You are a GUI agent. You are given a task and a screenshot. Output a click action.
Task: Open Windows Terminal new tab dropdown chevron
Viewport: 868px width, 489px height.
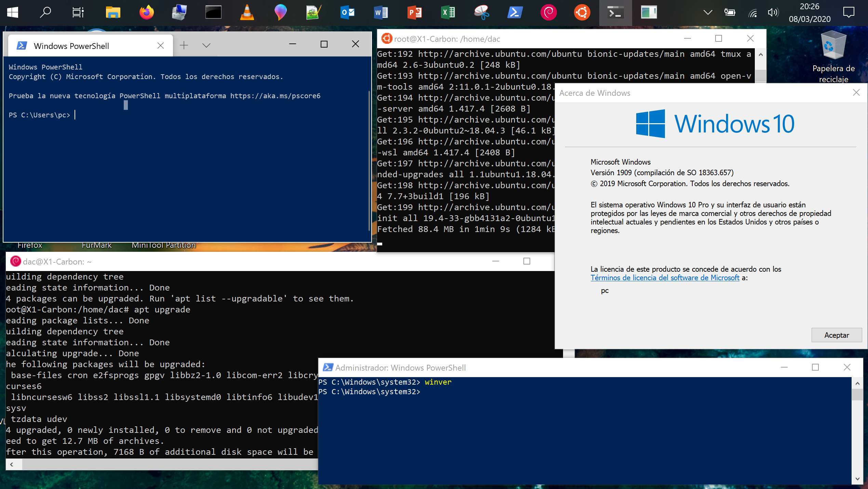[206, 45]
